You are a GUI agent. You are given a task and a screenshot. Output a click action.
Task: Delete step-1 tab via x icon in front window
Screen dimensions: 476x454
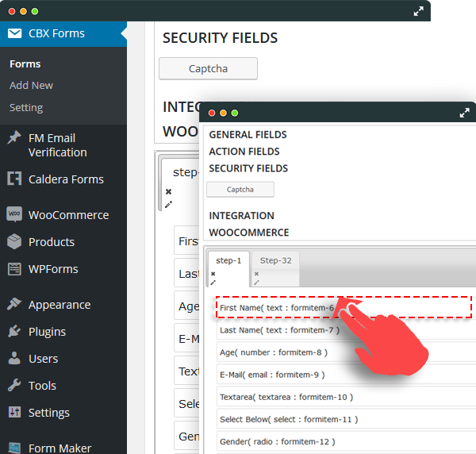(213, 274)
